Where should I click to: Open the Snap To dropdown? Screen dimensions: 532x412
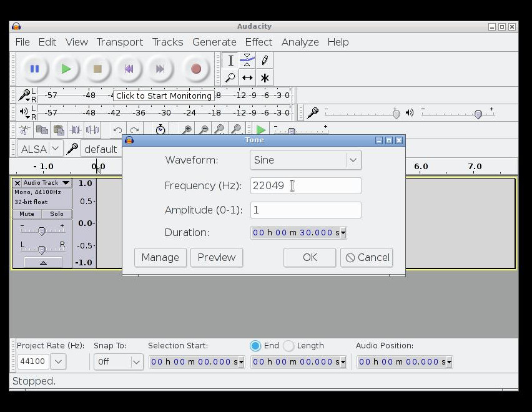[135, 361]
